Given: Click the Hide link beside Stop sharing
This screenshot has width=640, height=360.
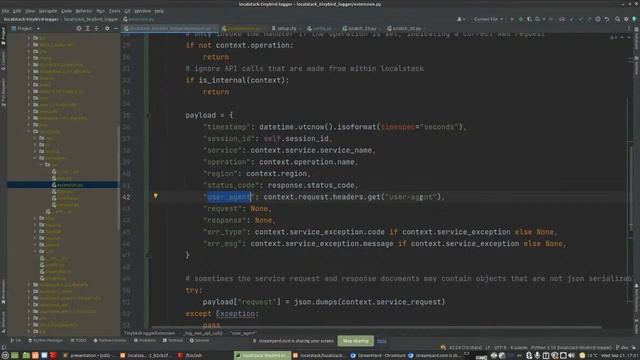Looking at the screenshot, I should [382, 341].
